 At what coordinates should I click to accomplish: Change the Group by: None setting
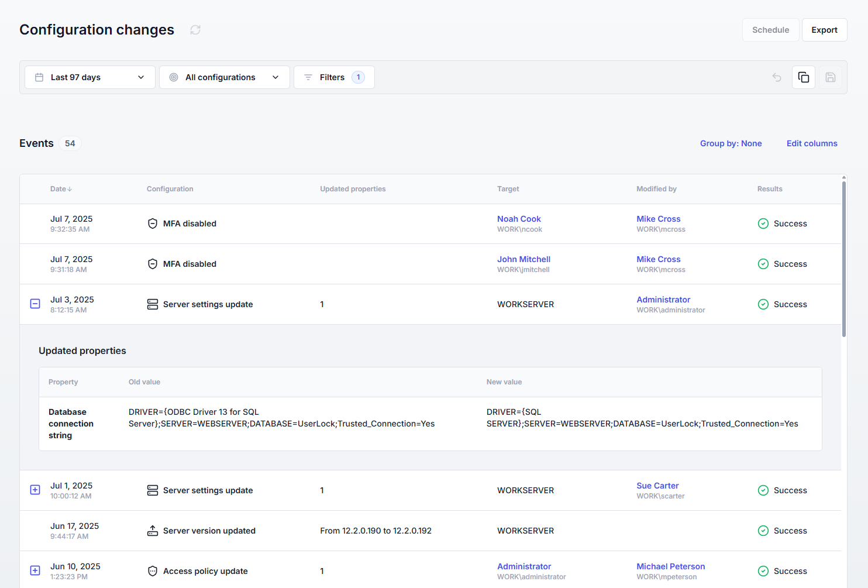coord(731,143)
